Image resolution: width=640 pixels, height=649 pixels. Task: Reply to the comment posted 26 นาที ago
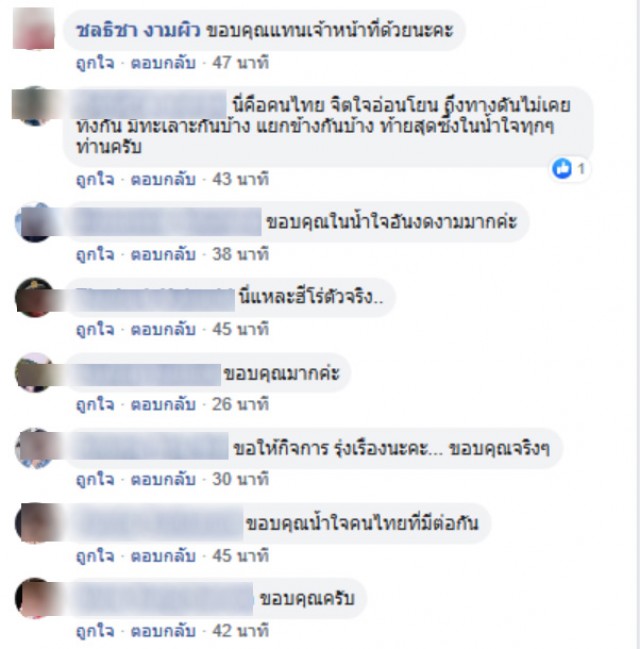[163, 404]
